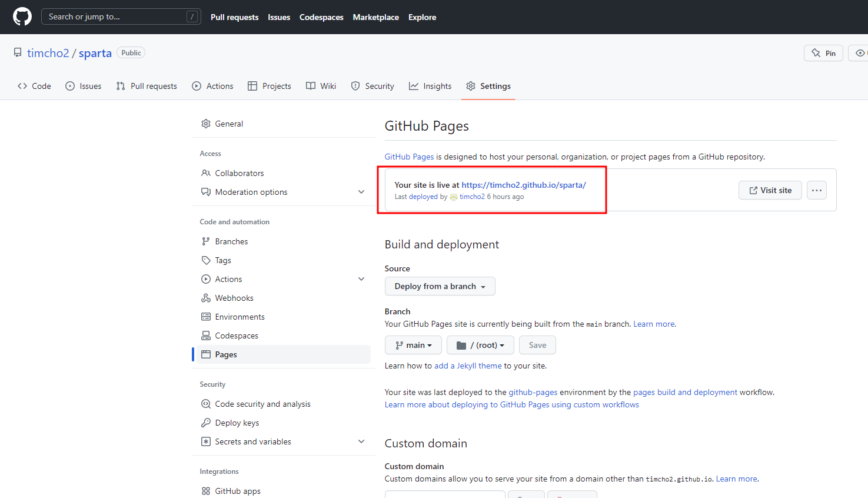Click the Secrets and variables asterisk icon
868x498 pixels.
[x=206, y=441]
